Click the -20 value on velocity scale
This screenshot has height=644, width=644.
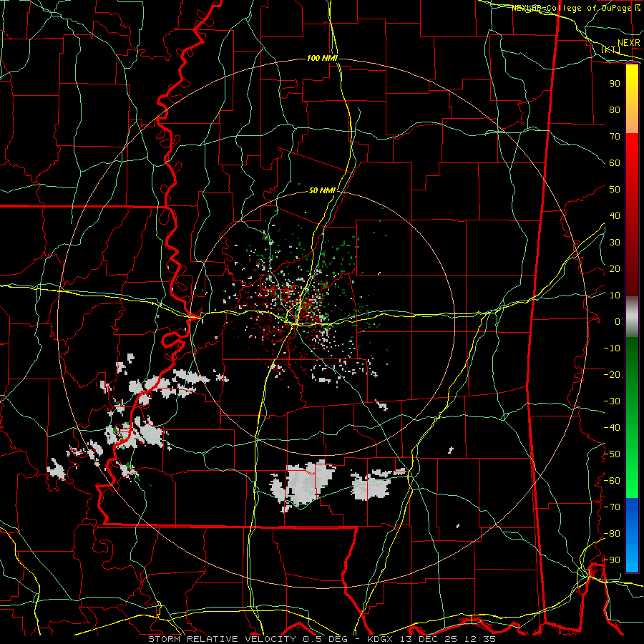coord(612,374)
